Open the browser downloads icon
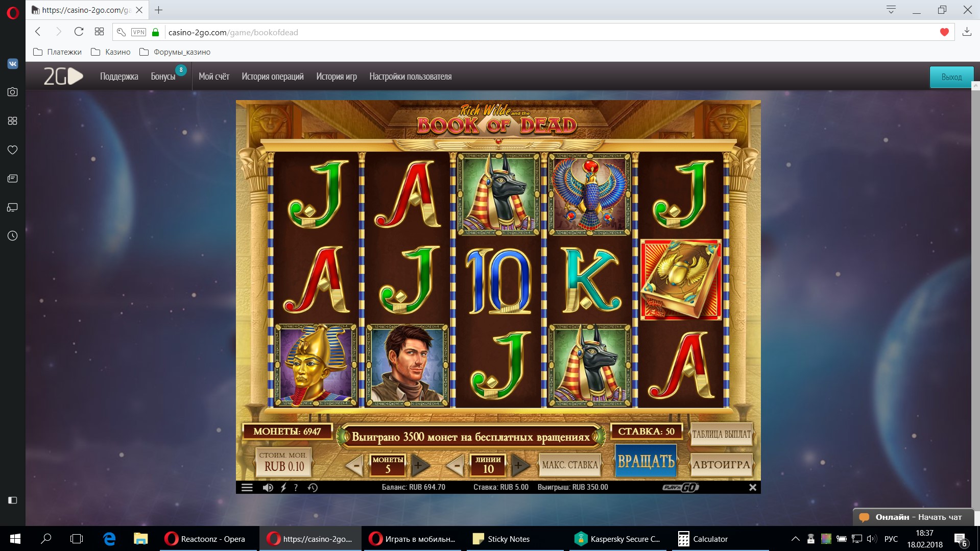 pyautogui.click(x=967, y=32)
